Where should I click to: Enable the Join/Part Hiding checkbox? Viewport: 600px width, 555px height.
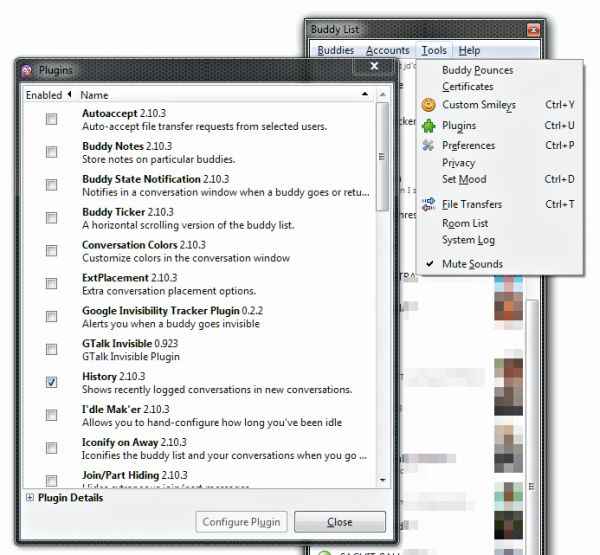pos(51,480)
